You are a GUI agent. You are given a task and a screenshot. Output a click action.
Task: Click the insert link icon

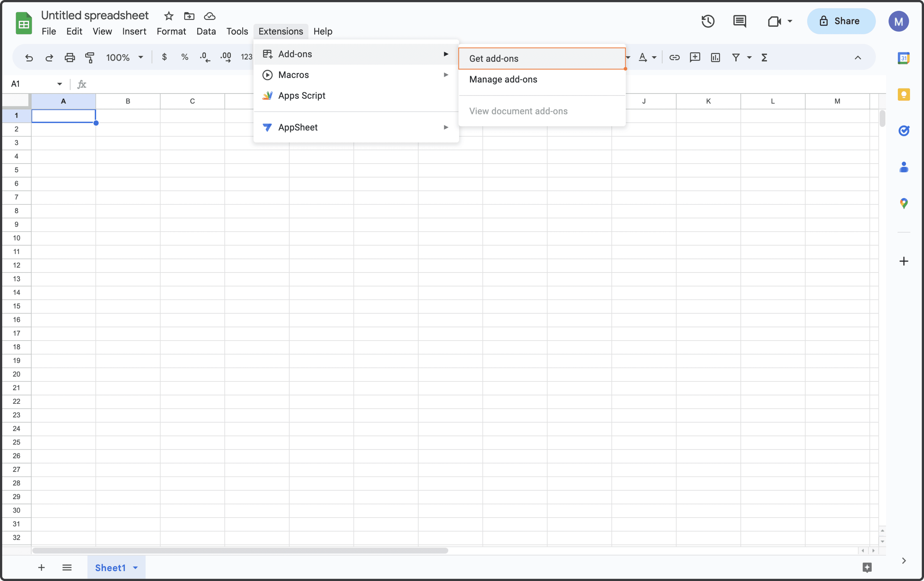[674, 57]
